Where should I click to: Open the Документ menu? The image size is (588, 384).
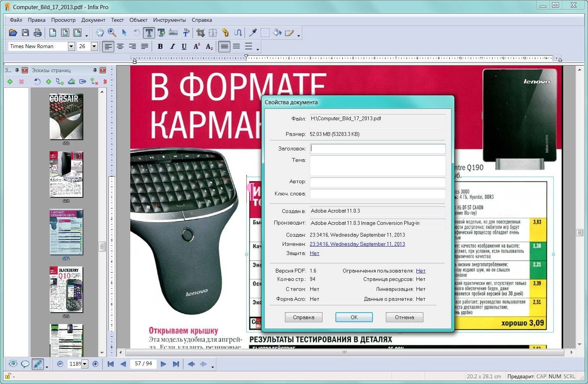(x=93, y=20)
